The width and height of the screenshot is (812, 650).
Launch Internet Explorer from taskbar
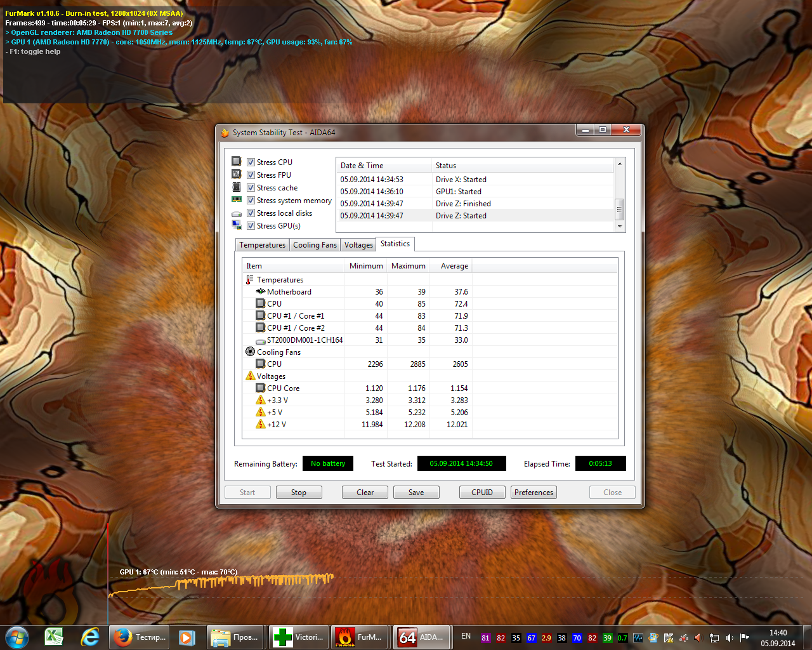(x=90, y=637)
